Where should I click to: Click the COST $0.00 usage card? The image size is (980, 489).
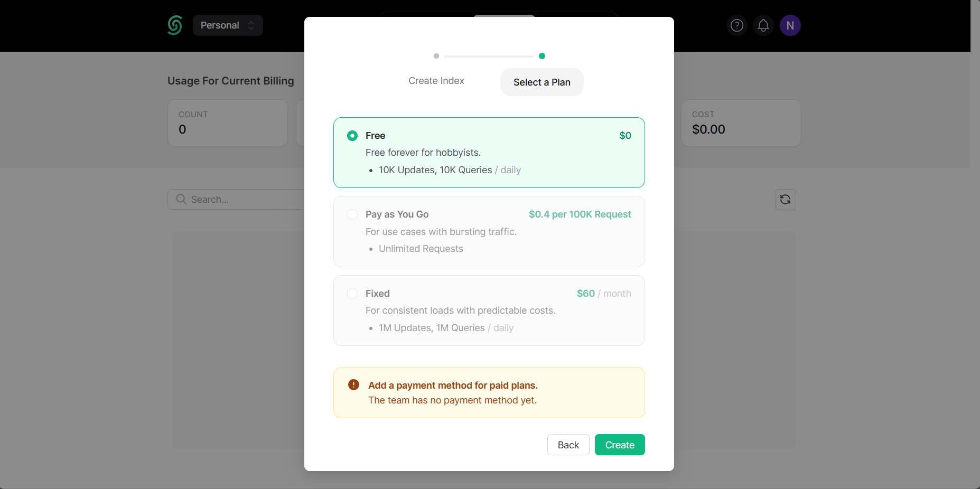[741, 123]
